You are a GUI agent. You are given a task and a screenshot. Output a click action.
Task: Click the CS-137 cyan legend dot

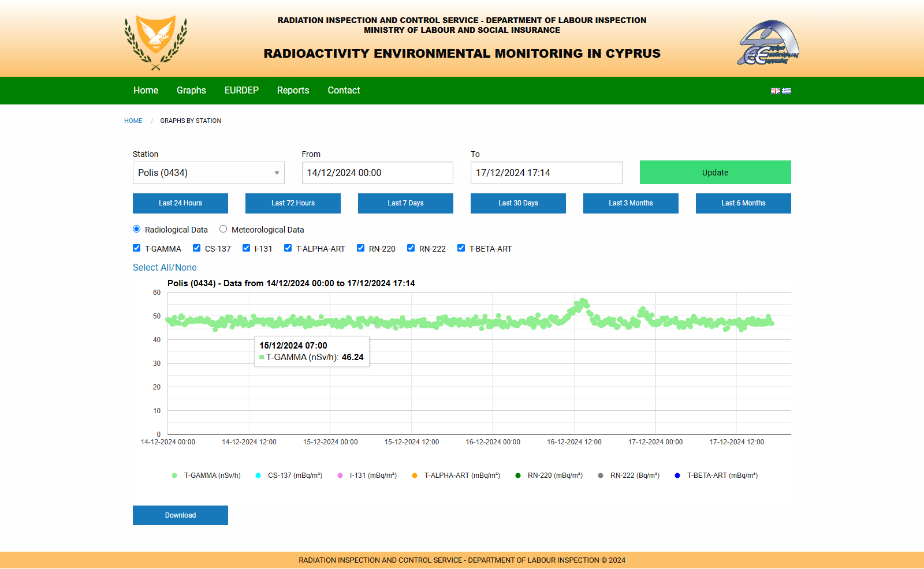coord(258,476)
